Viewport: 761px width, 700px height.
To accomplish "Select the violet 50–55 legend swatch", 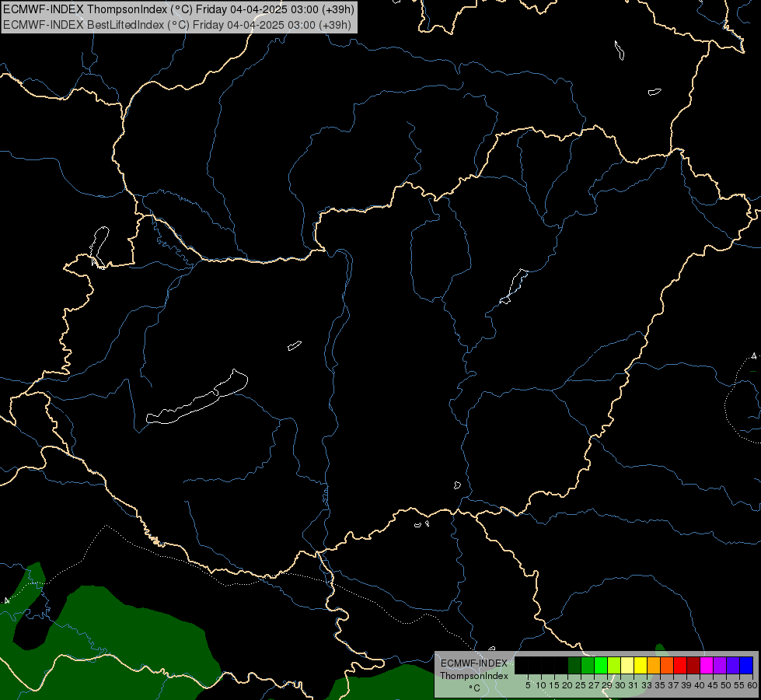I will (x=733, y=665).
